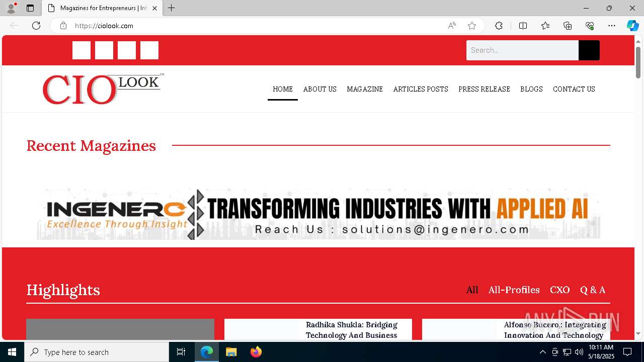Open the taskbar clock and calendar
Screen dimensions: 644x362
pyautogui.click(x=601, y=352)
